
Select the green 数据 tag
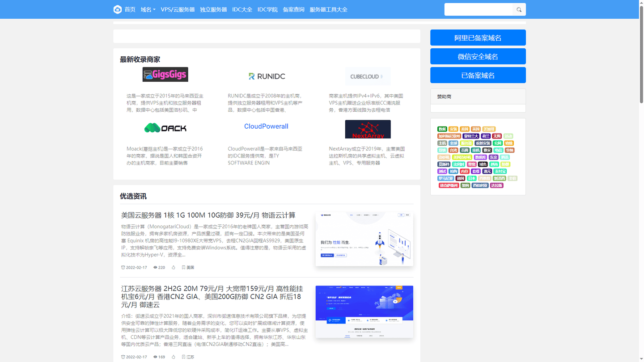[x=442, y=129]
